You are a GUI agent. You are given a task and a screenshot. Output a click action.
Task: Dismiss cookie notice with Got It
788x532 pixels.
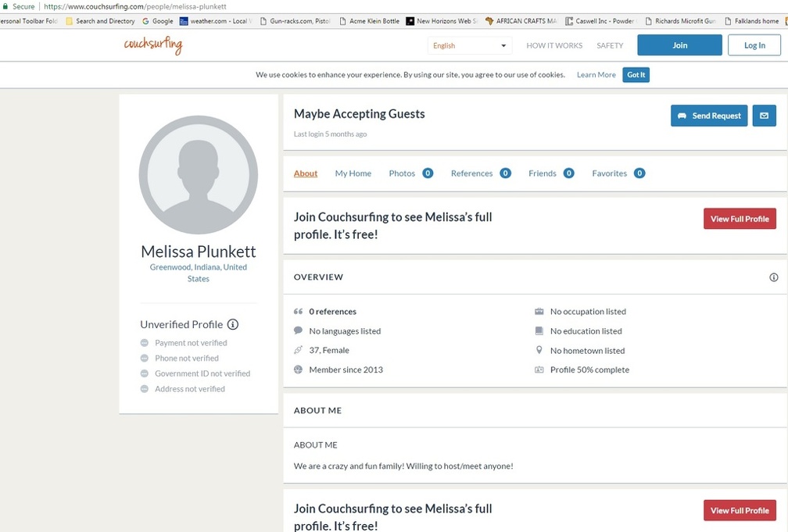click(636, 75)
